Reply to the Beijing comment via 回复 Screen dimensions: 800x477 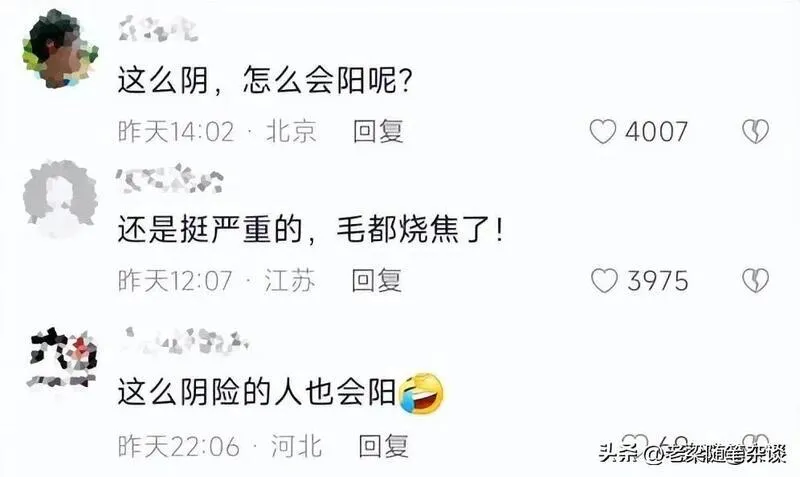pyautogui.click(x=378, y=132)
